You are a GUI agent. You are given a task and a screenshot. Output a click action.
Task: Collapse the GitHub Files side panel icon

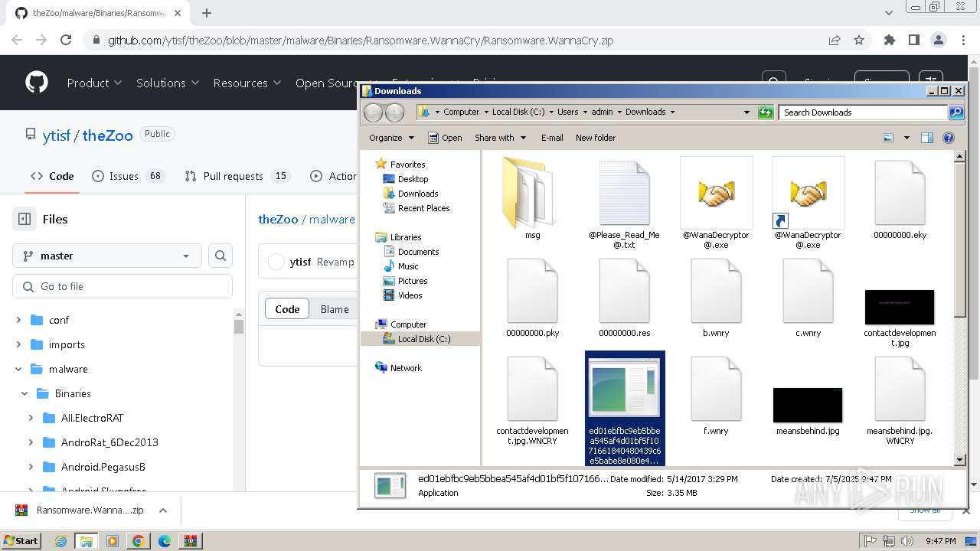[x=24, y=219]
